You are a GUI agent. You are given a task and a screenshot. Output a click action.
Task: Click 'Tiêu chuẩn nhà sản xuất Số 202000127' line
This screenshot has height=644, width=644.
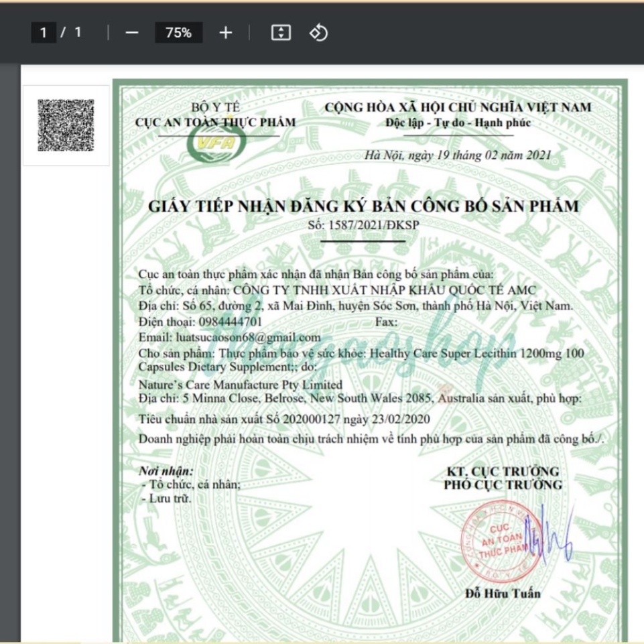click(x=239, y=419)
